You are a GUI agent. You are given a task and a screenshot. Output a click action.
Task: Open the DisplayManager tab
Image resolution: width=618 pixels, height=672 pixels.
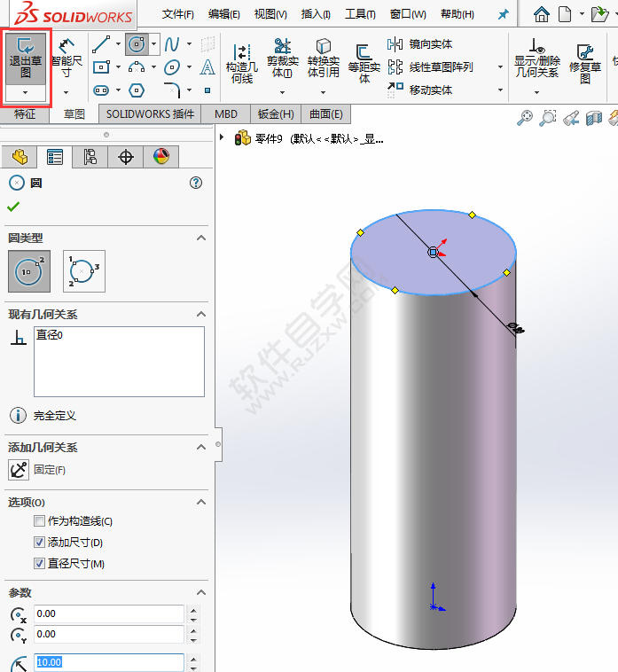pos(161,157)
